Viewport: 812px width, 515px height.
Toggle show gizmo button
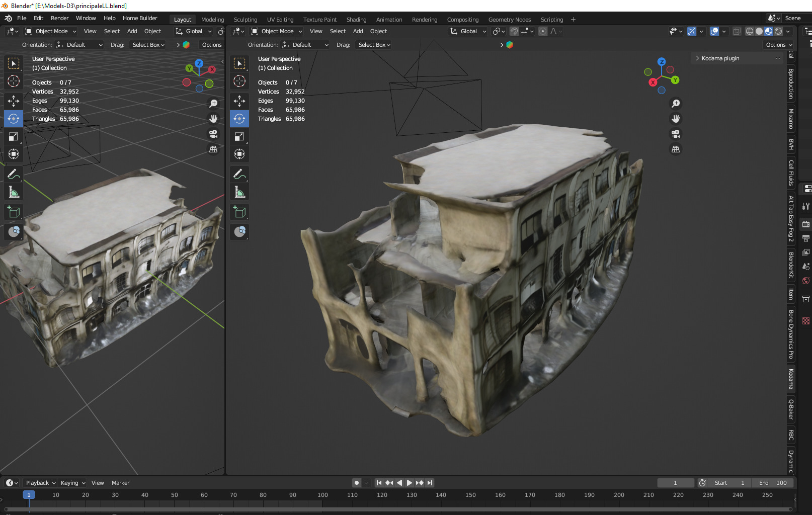tap(692, 31)
